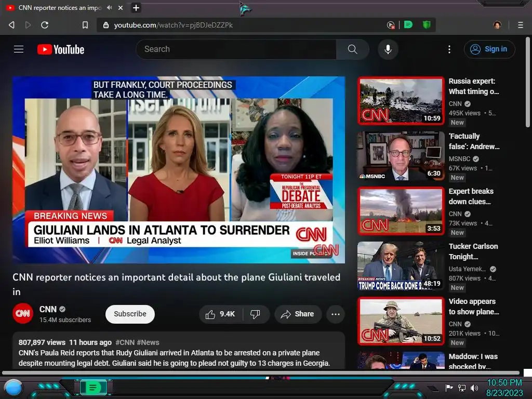Click 'Maddow: I was shocked by' title
This screenshot has width=532, height=399.
473,361
